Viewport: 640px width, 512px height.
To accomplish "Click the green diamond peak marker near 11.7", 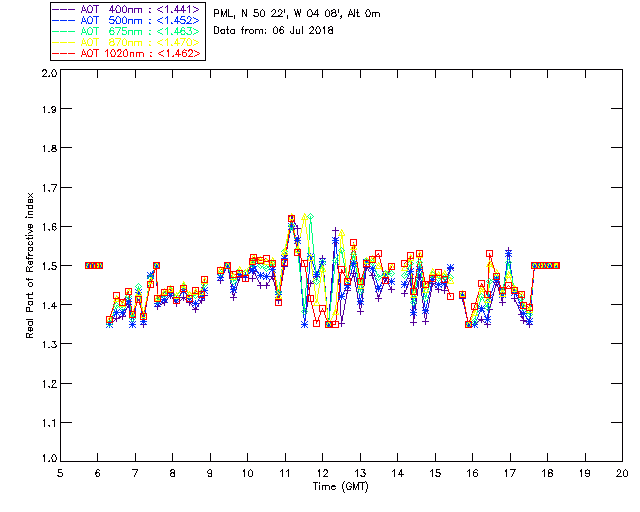I will click(311, 216).
